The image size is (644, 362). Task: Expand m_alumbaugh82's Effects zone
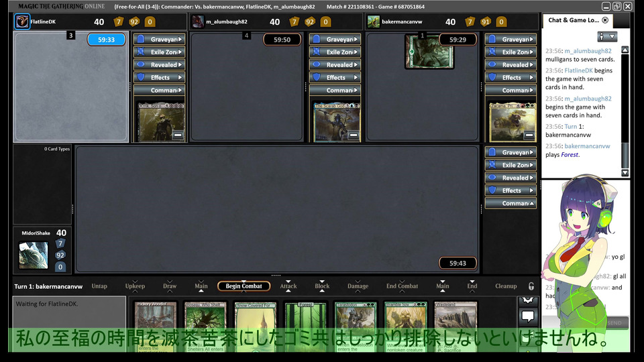click(335, 78)
